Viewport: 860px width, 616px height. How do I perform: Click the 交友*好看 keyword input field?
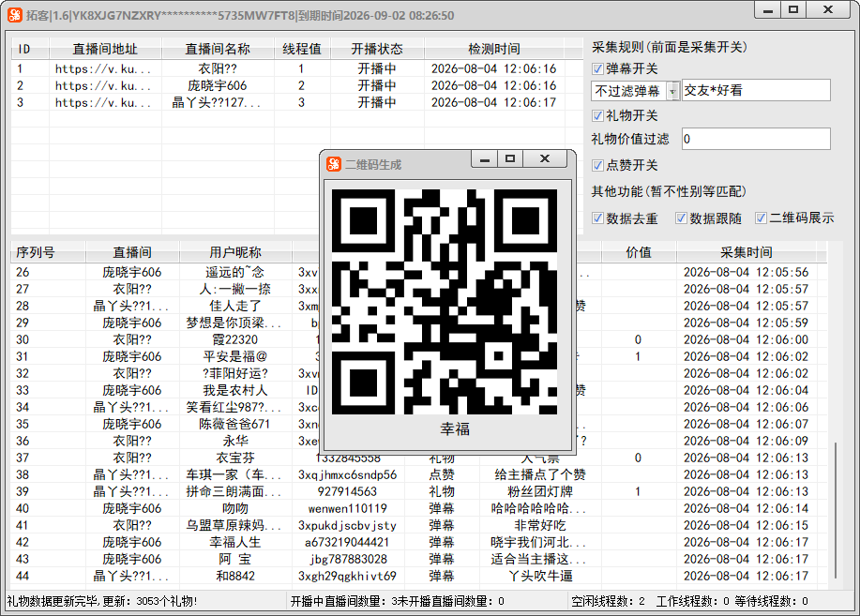[756, 91]
